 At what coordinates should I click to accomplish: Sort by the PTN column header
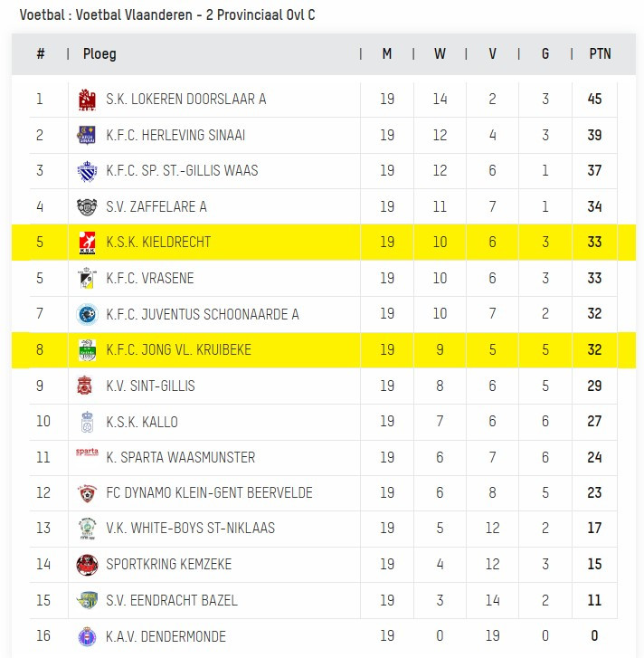[600, 53]
